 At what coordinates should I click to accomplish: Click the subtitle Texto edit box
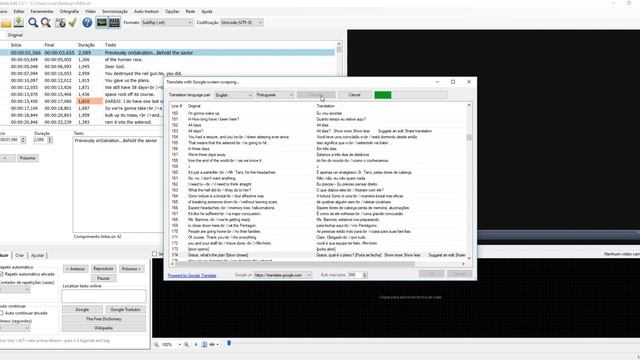118,184
